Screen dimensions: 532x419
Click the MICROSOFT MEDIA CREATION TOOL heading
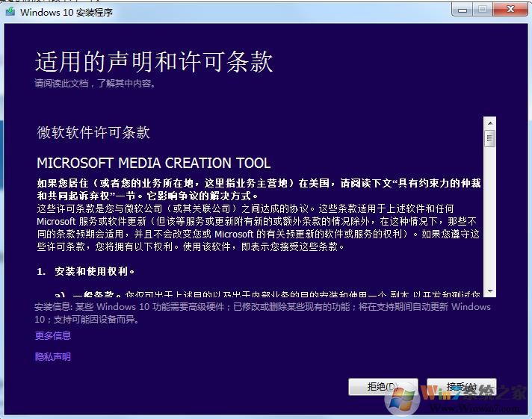153,163
